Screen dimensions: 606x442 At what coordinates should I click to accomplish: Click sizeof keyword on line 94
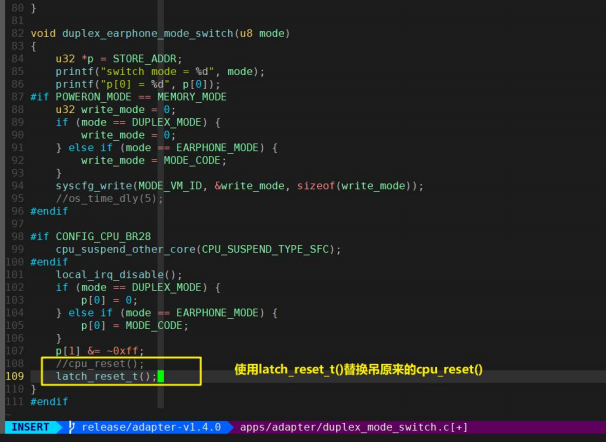[x=316, y=186]
